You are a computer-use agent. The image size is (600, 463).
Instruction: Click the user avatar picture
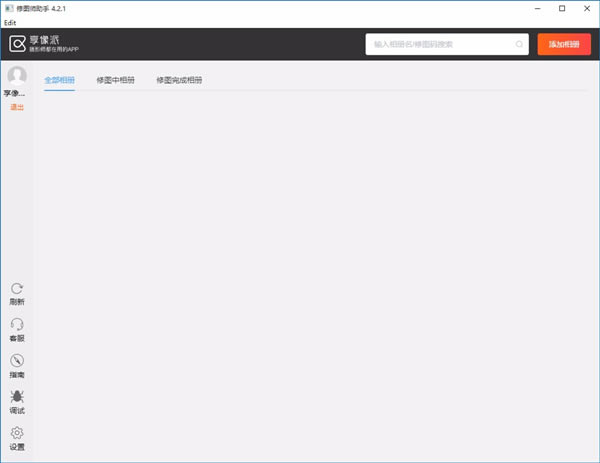[x=17, y=75]
